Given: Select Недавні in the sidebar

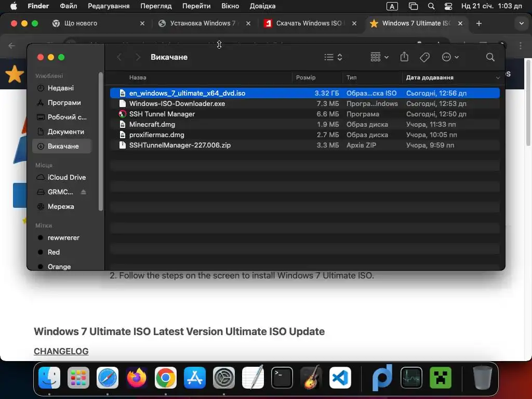Looking at the screenshot, I should [61, 88].
